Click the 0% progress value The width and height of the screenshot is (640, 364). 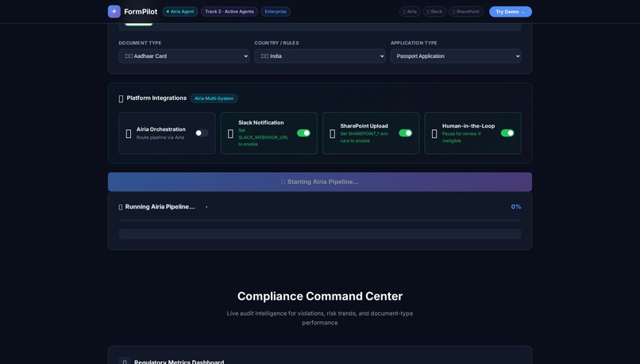(515, 207)
